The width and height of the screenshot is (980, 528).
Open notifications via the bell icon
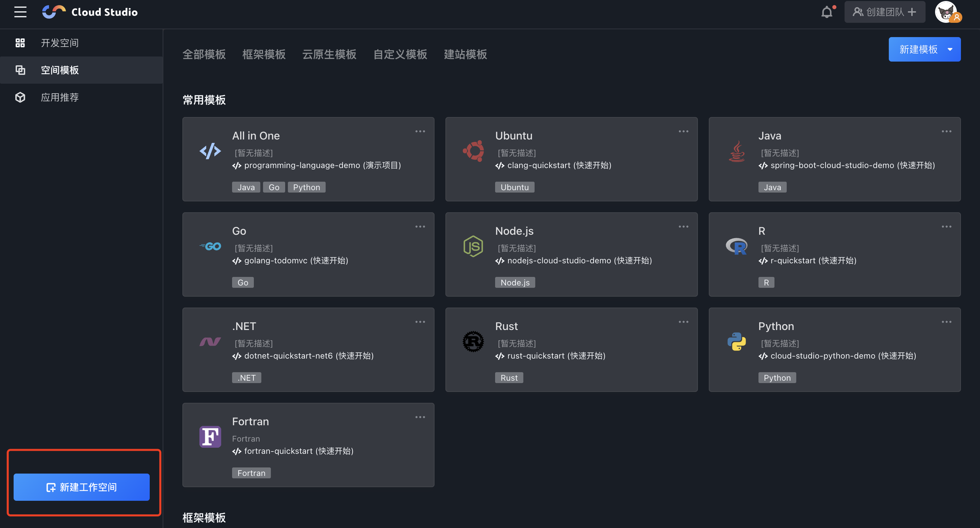pos(827,12)
